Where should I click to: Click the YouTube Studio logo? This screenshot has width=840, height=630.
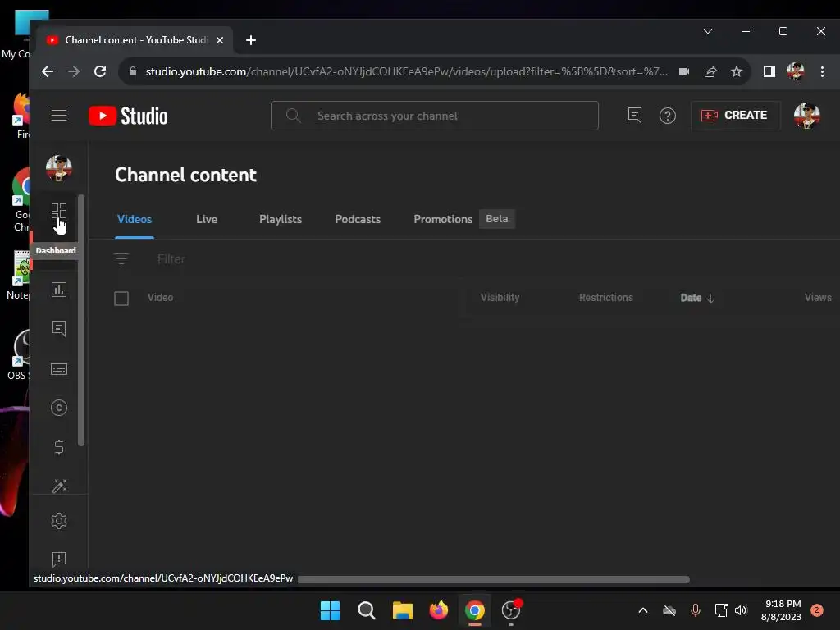pyautogui.click(x=128, y=116)
